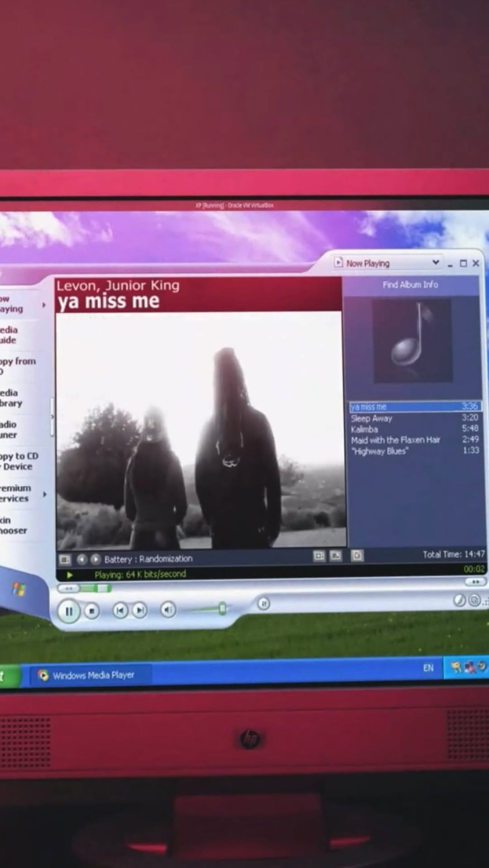Click Find Album Info link
This screenshot has height=868, width=489.
coord(410,285)
